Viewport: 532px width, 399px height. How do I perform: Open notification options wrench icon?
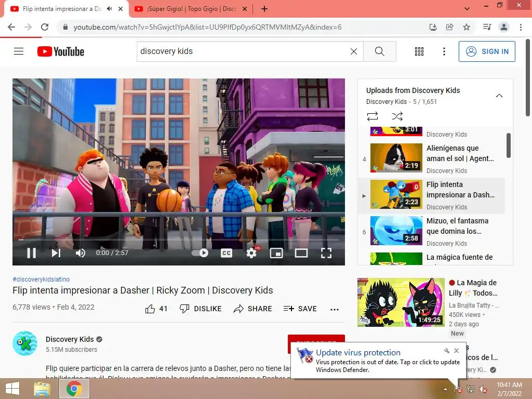coord(446,351)
